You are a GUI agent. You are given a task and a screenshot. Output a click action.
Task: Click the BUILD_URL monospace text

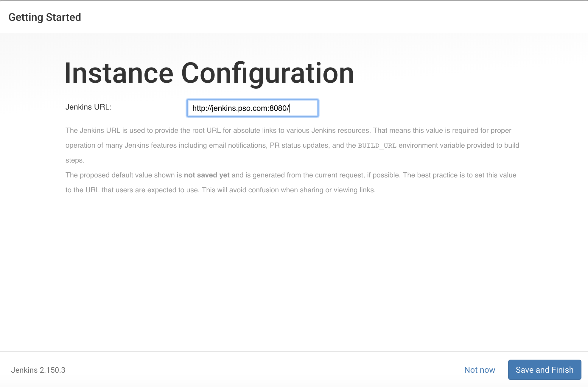377,146
